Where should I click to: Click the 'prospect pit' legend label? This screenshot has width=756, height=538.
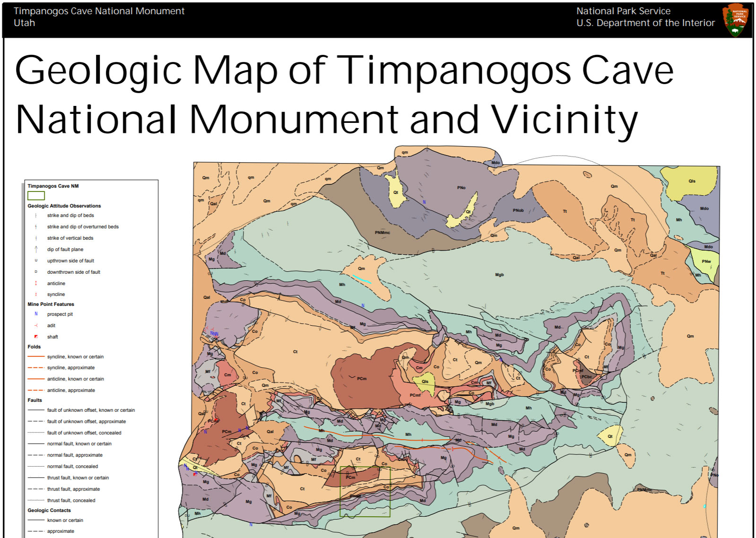point(60,314)
